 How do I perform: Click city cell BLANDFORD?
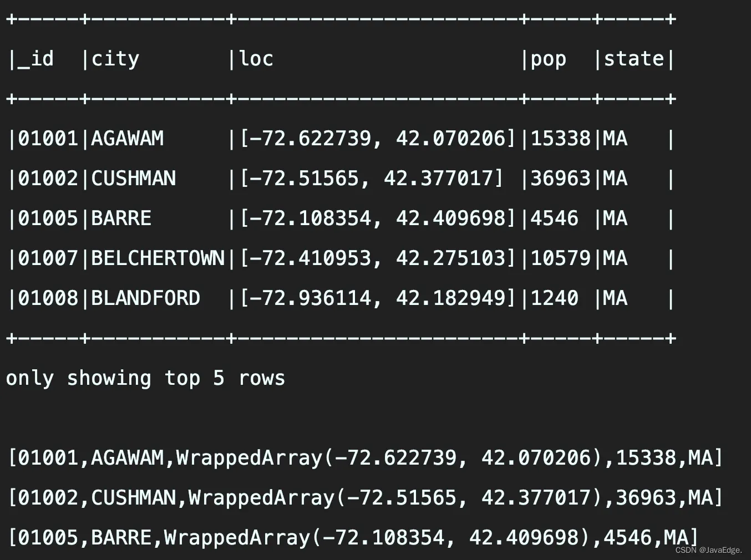pos(145,298)
